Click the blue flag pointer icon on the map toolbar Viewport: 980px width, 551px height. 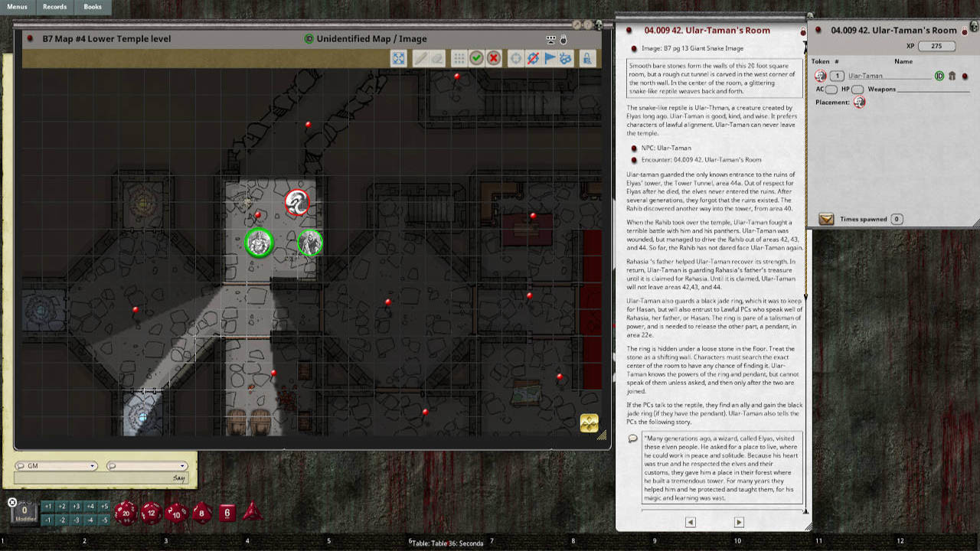[549, 58]
